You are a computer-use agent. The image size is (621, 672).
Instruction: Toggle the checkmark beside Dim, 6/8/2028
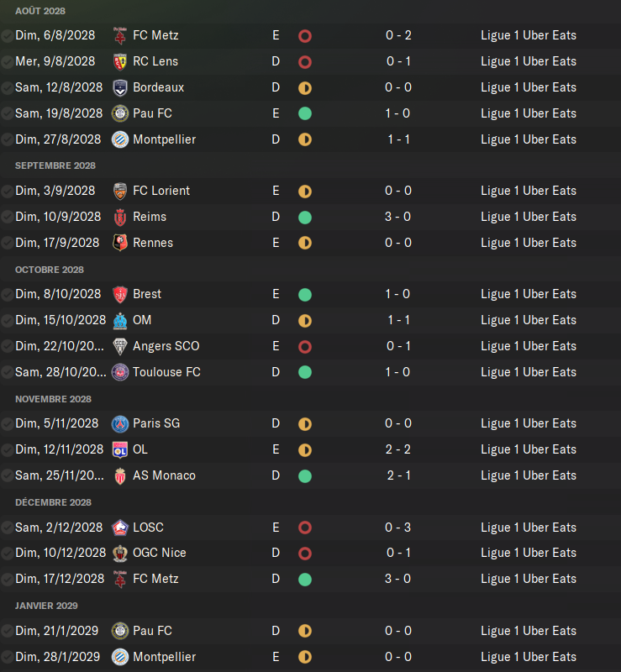(x=7, y=36)
